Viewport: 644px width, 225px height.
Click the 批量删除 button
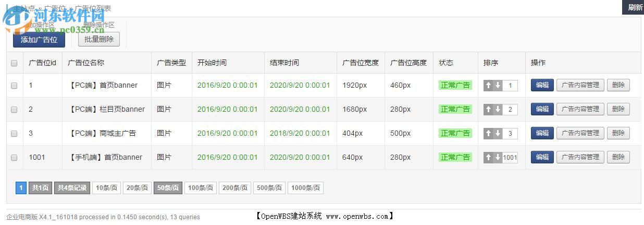click(x=99, y=39)
